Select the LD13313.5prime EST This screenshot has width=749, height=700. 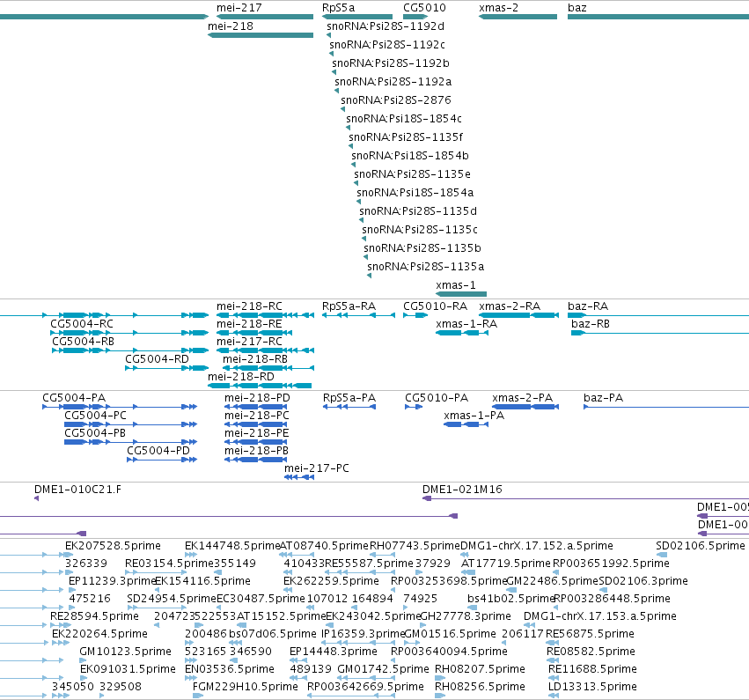tap(553, 696)
